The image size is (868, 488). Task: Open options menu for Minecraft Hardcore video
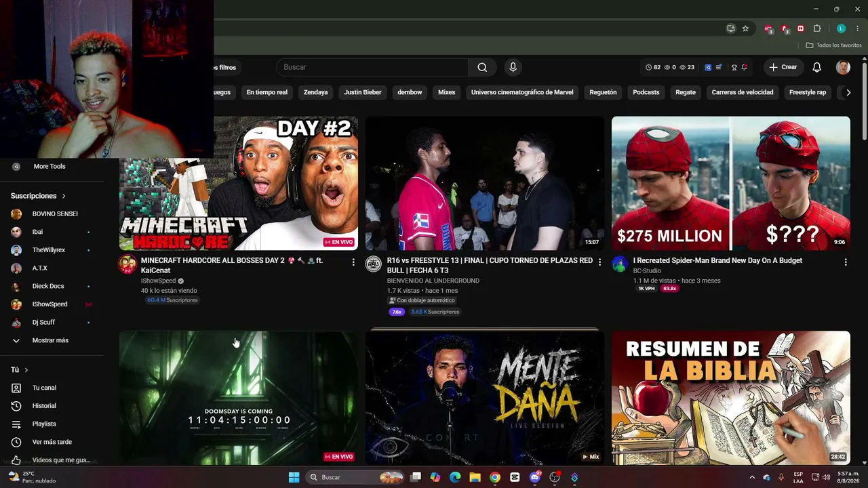tap(353, 262)
